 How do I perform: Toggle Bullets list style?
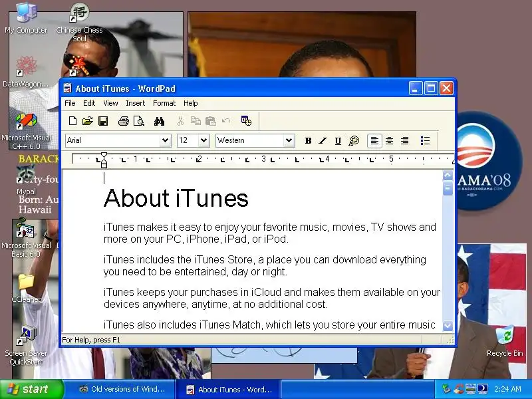click(x=425, y=140)
